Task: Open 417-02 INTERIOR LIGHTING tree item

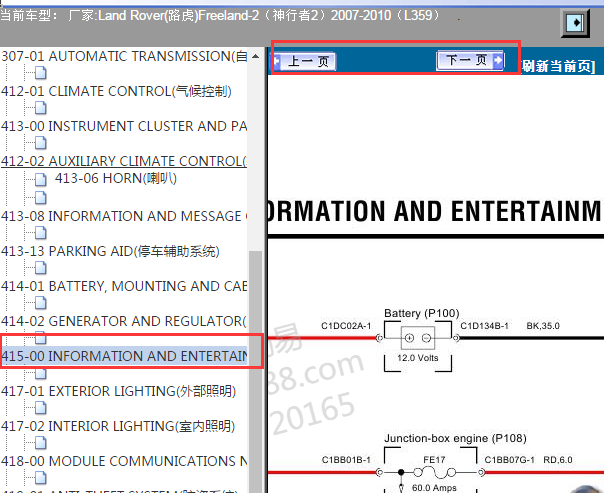Action: tap(118, 426)
